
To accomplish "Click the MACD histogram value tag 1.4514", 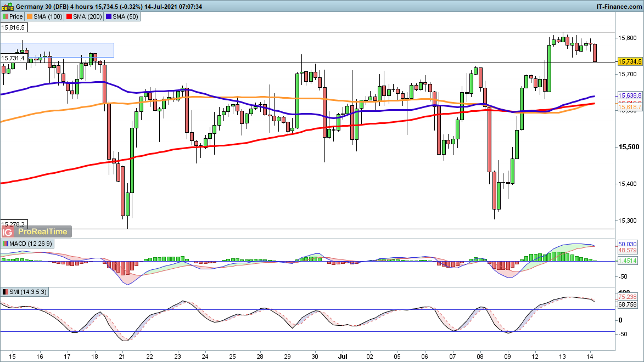I will [628, 261].
